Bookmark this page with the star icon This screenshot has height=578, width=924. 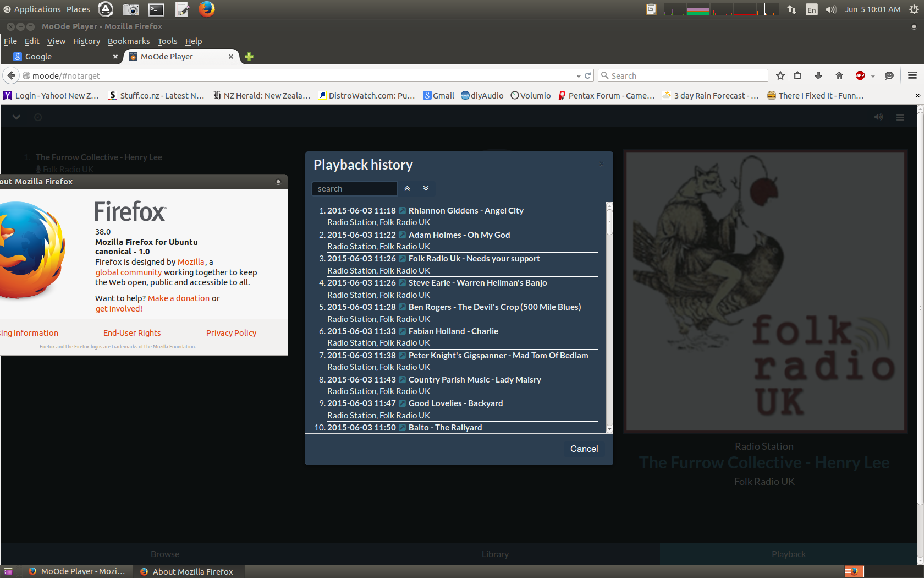point(780,75)
